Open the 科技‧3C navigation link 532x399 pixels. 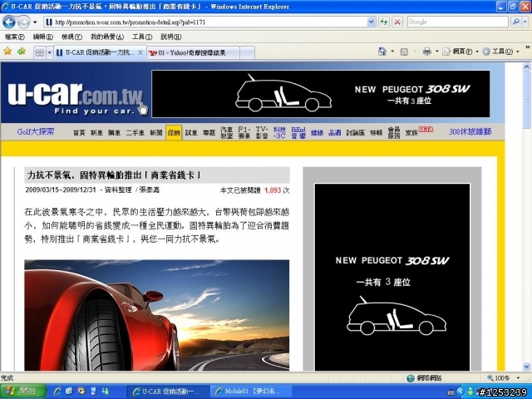(279, 133)
